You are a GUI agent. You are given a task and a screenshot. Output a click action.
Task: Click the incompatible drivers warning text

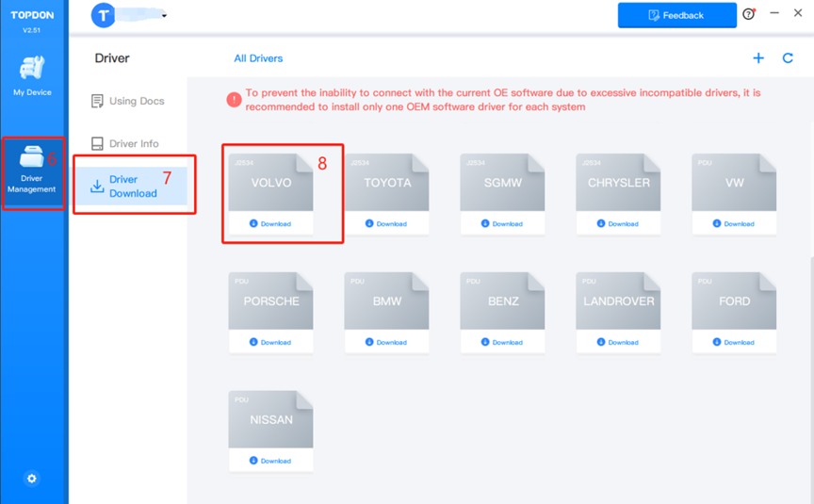502,100
